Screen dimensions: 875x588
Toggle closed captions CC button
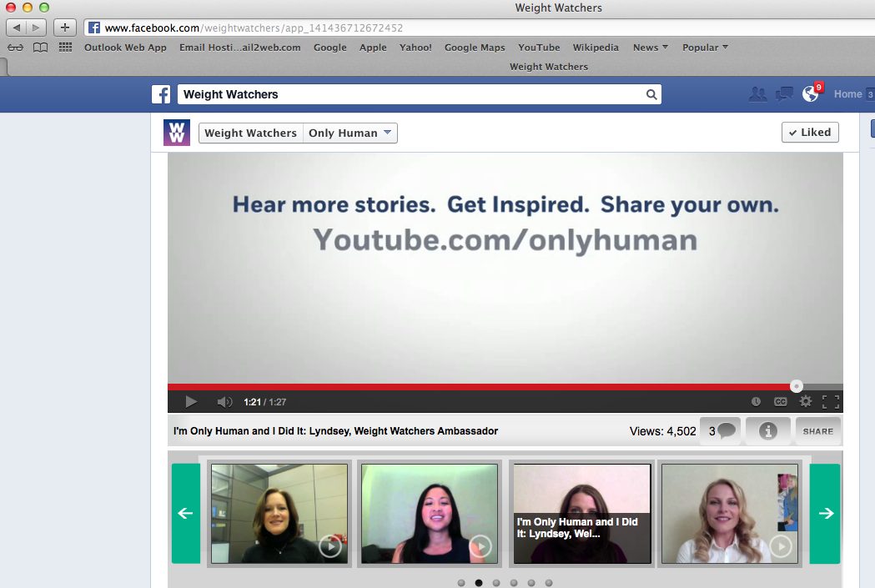(780, 402)
